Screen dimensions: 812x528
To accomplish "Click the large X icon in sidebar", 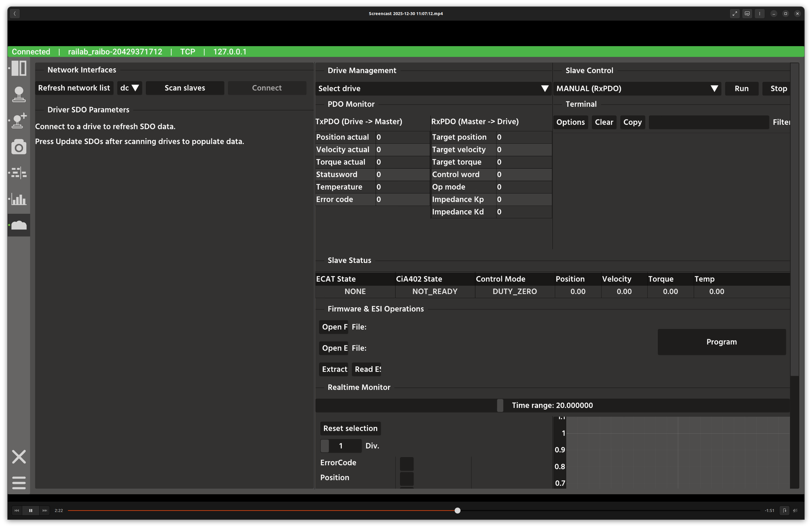I will pyautogui.click(x=19, y=457).
